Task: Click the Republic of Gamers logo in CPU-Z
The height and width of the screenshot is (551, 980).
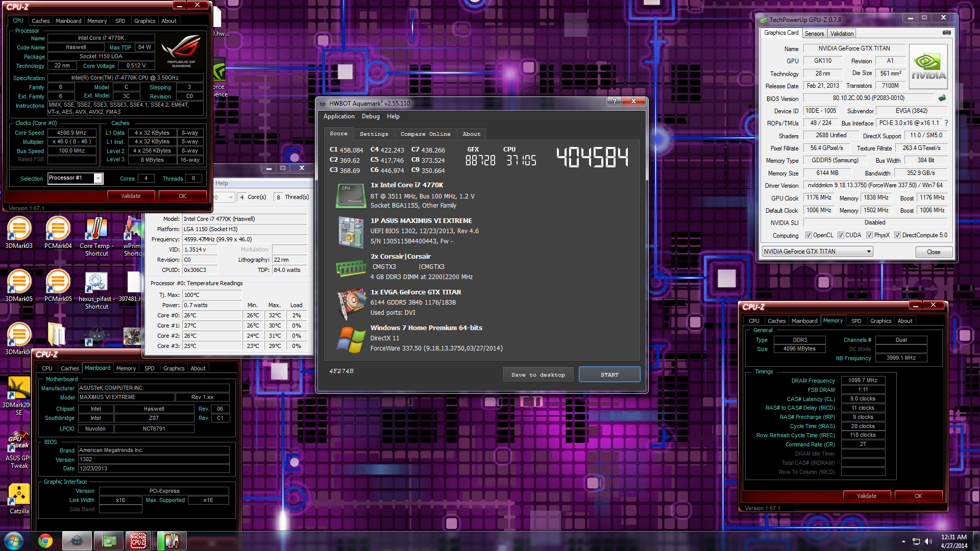Action: pyautogui.click(x=181, y=51)
